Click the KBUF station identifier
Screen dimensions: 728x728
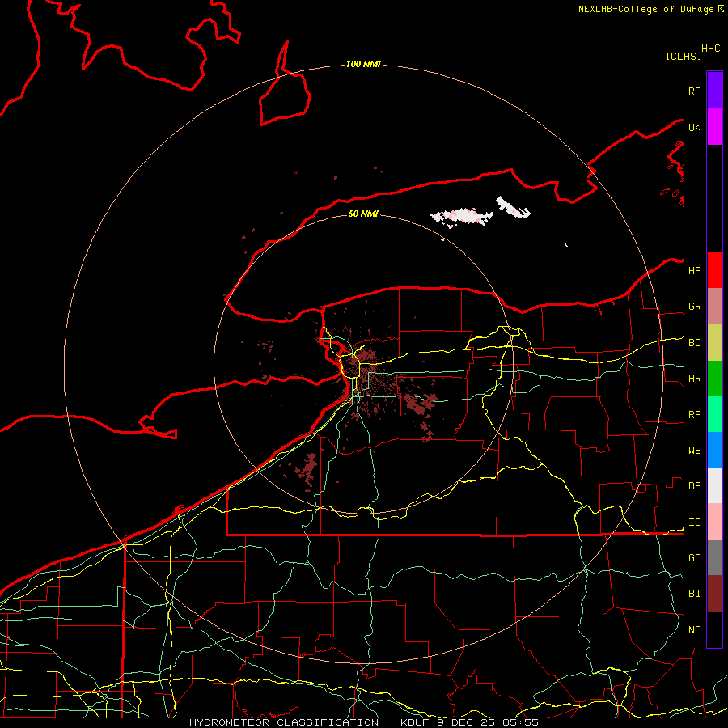[416, 722]
